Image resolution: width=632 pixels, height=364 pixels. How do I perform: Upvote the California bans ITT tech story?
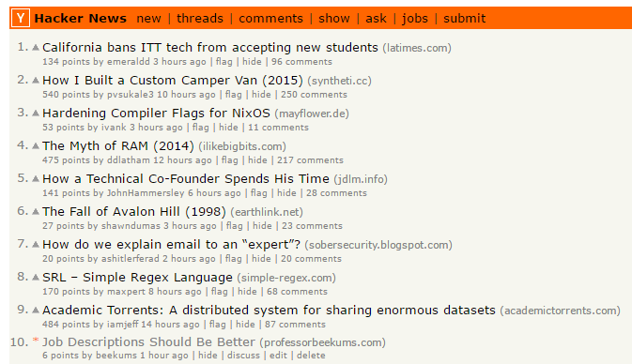[x=36, y=48]
